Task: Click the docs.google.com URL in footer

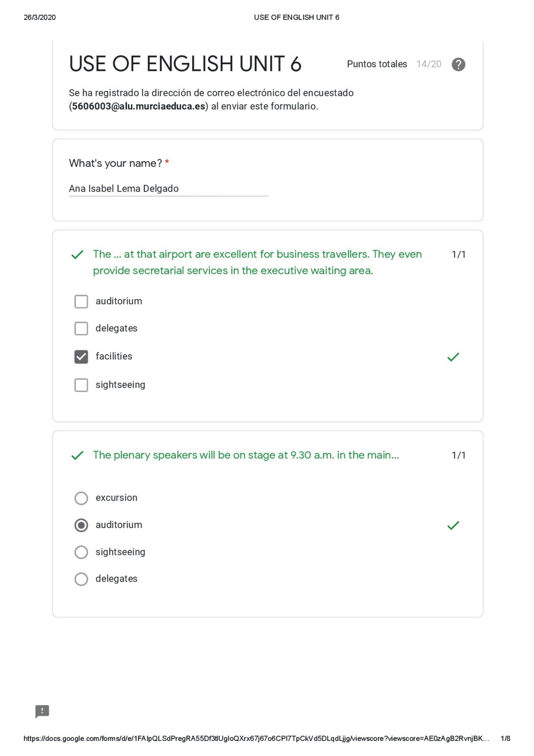Action: tap(256, 738)
